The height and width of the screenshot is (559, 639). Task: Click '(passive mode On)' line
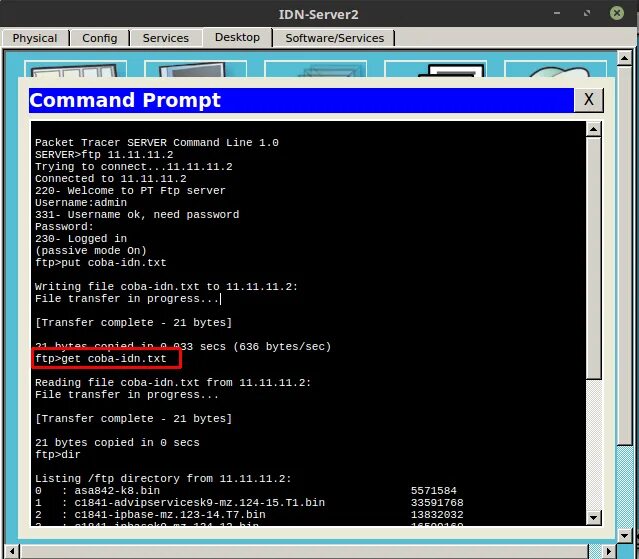pyautogui.click(x=90, y=251)
